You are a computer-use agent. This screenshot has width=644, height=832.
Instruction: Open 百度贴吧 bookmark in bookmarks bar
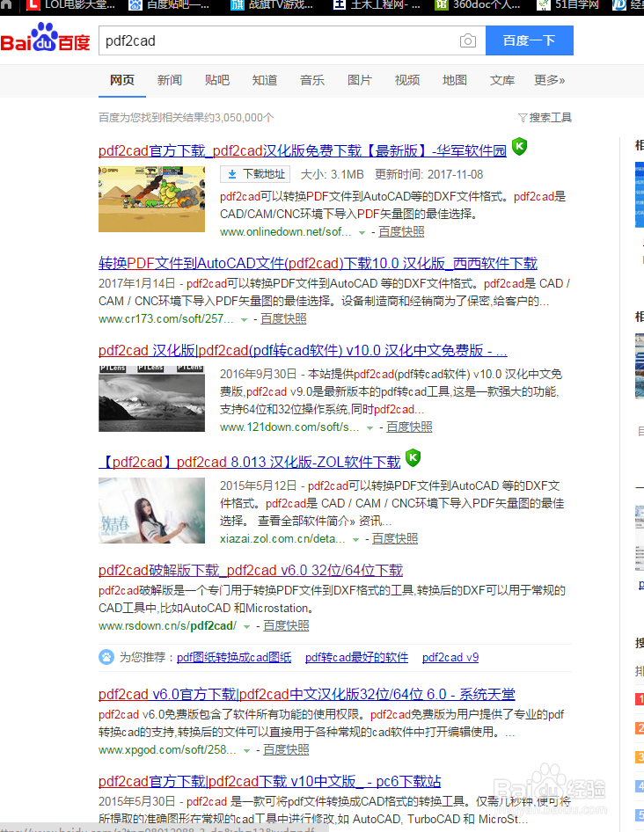[171, 5]
